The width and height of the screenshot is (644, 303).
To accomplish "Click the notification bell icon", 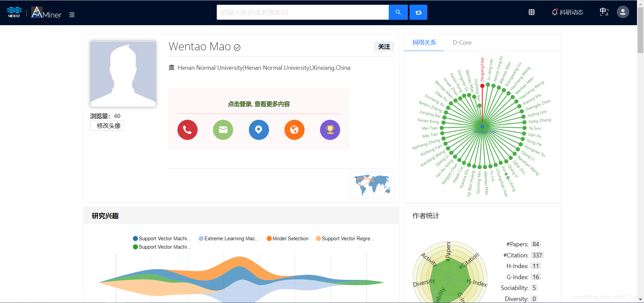I will tap(555, 12).
